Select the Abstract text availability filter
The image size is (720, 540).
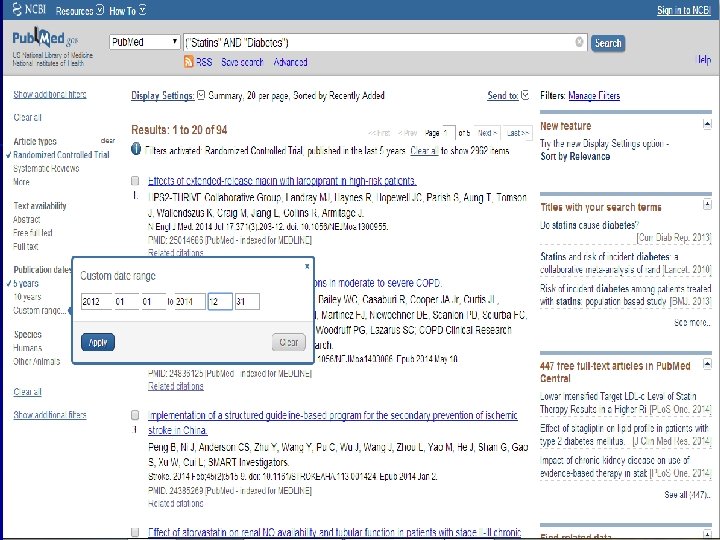pyautogui.click(x=27, y=219)
